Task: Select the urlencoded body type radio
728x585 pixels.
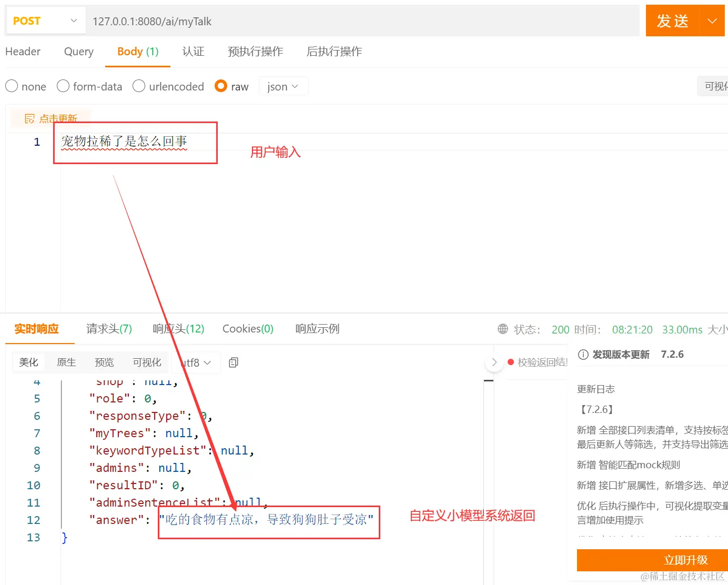Action: click(139, 86)
